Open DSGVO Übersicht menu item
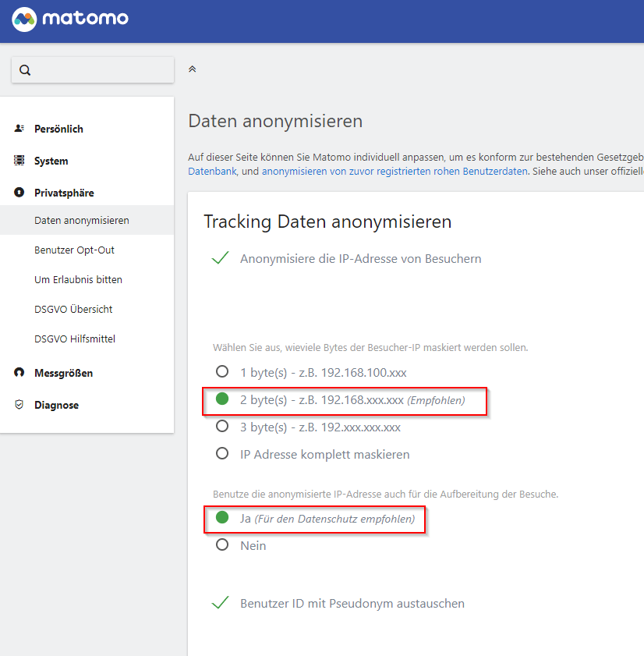 (73, 310)
